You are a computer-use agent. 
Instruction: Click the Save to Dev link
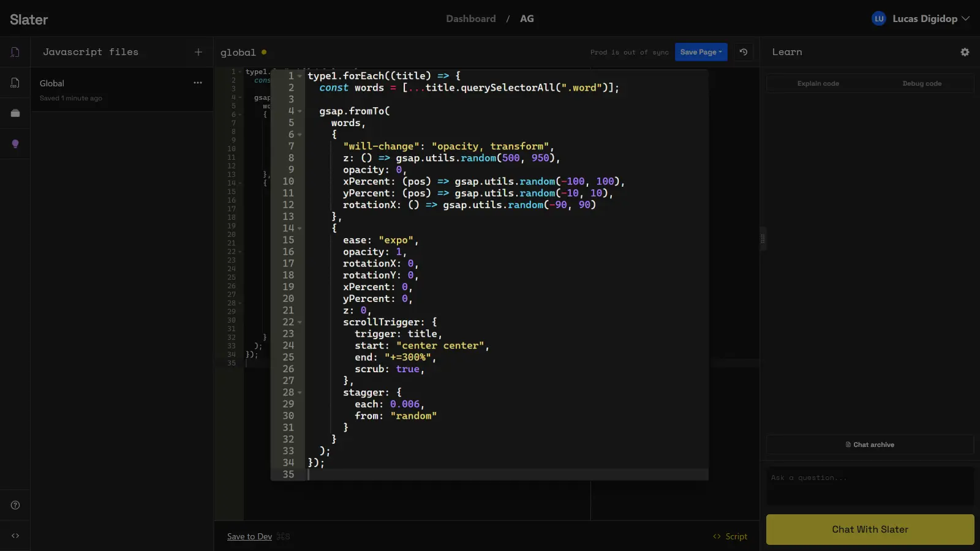(x=249, y=536)
